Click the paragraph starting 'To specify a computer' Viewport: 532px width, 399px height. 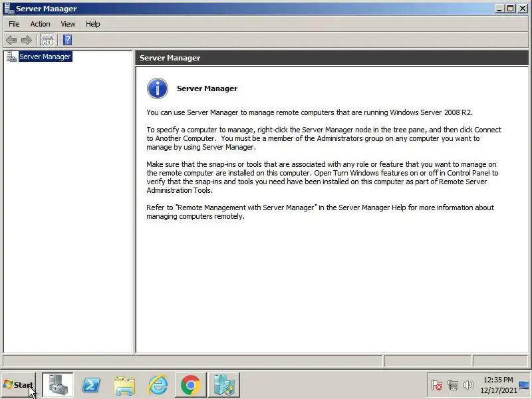click(324, 138)
